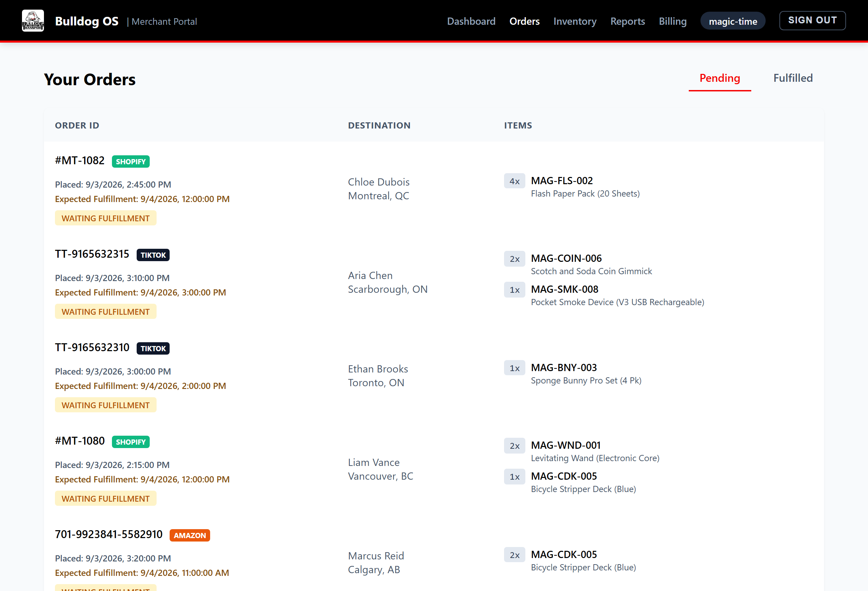Click the WAITING FULFILLMENT status of TT-9165632310
868x591 pixels.
(106, 405)
